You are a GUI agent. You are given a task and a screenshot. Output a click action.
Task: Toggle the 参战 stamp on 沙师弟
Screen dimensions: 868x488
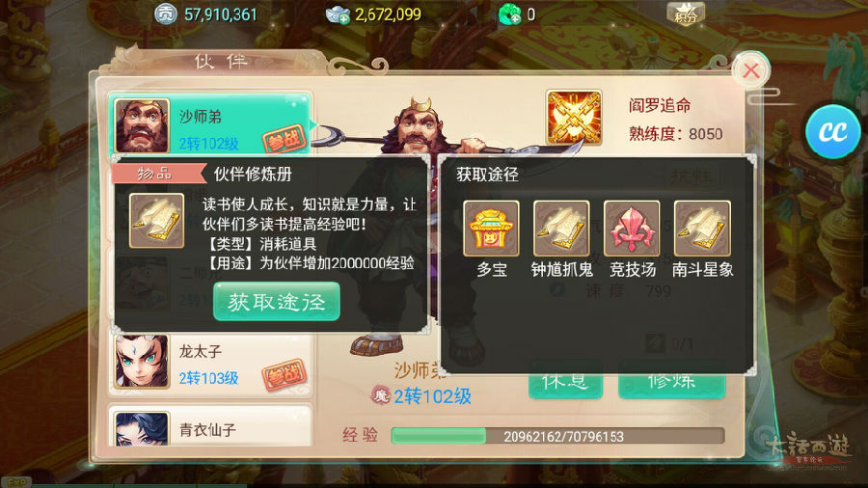point(284,140)
